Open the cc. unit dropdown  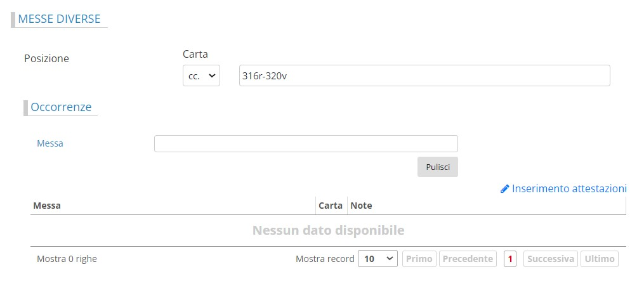click(x=201, y=75)
